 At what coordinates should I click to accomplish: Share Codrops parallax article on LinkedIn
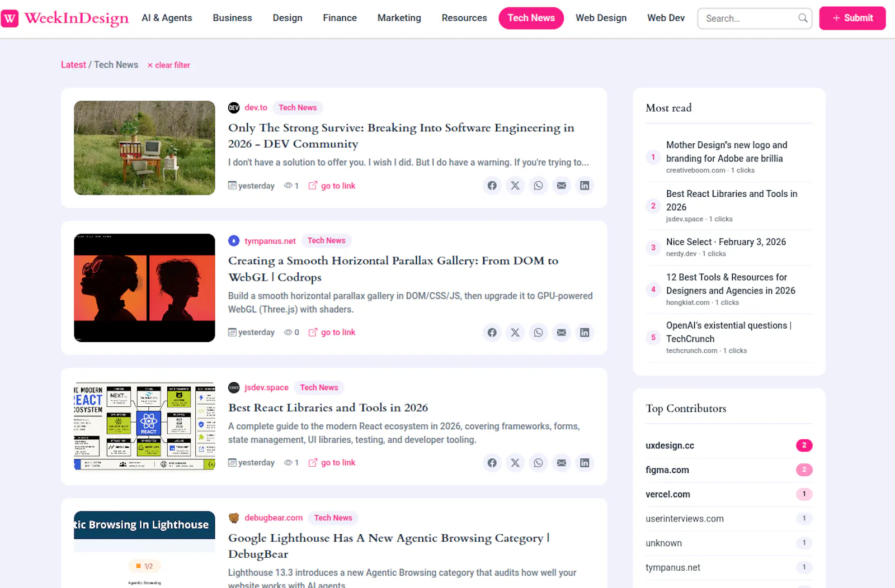pyautogui.click(x=585, y=333)
